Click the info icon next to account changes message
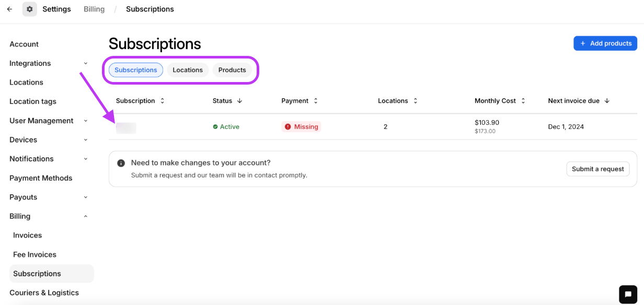644x305 pixels. click(x=121, y=162)
